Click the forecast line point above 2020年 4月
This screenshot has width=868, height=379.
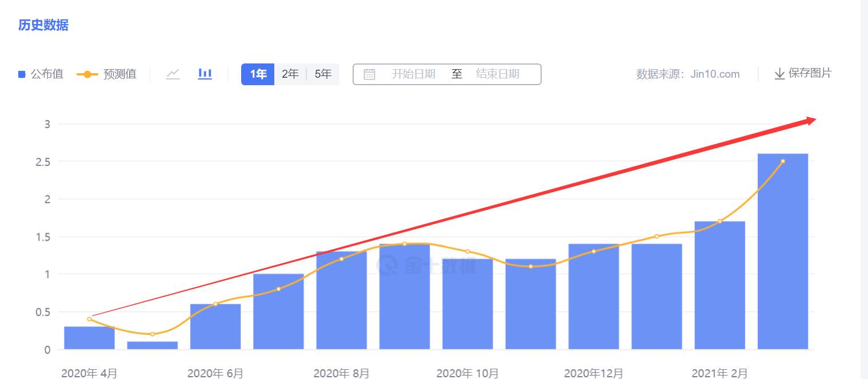[89, 319]
